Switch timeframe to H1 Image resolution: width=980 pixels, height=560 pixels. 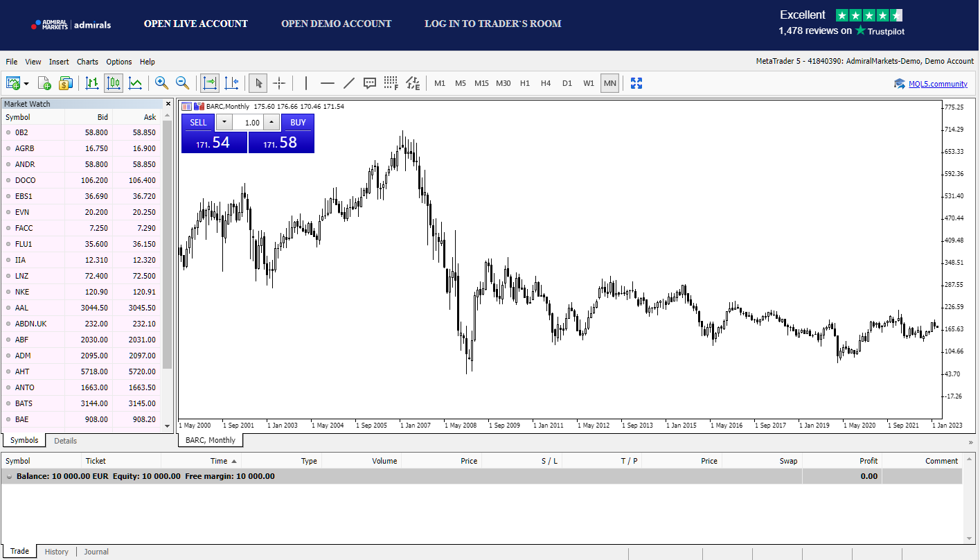click(525, 83)
